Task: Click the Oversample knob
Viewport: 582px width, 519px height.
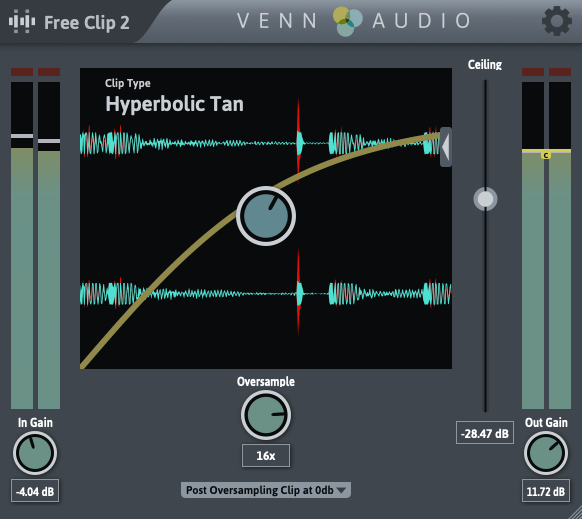Action: 266,415
